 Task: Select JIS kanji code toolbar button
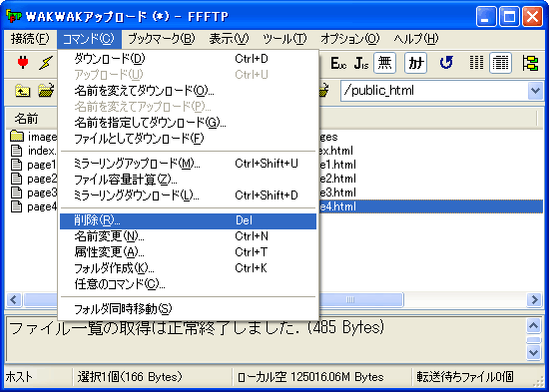pos(361,64)
